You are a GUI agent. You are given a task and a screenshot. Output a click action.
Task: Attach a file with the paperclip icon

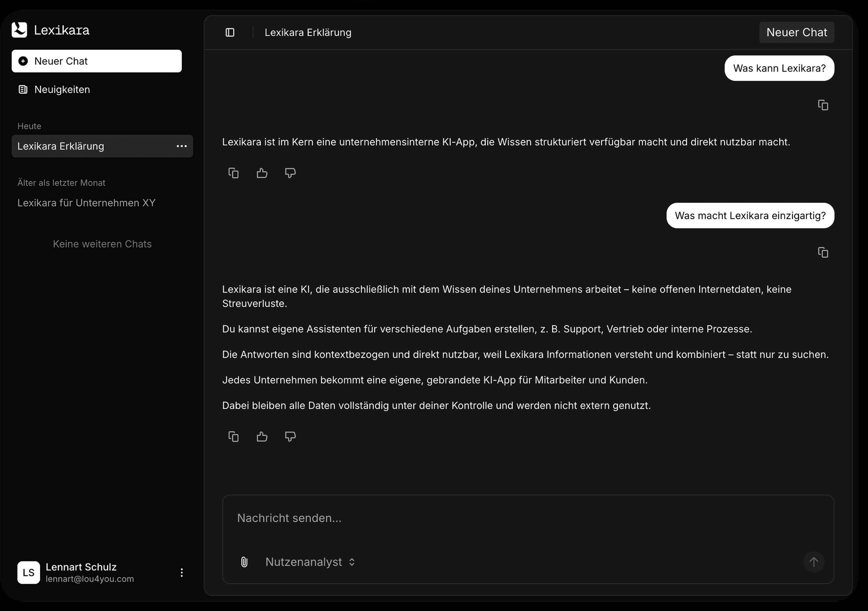[x=244, y=562]
